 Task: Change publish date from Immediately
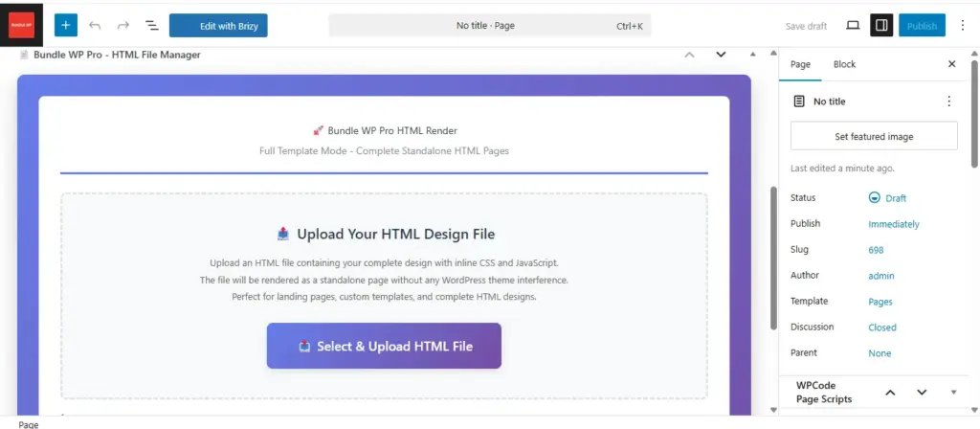pos(894,224)
